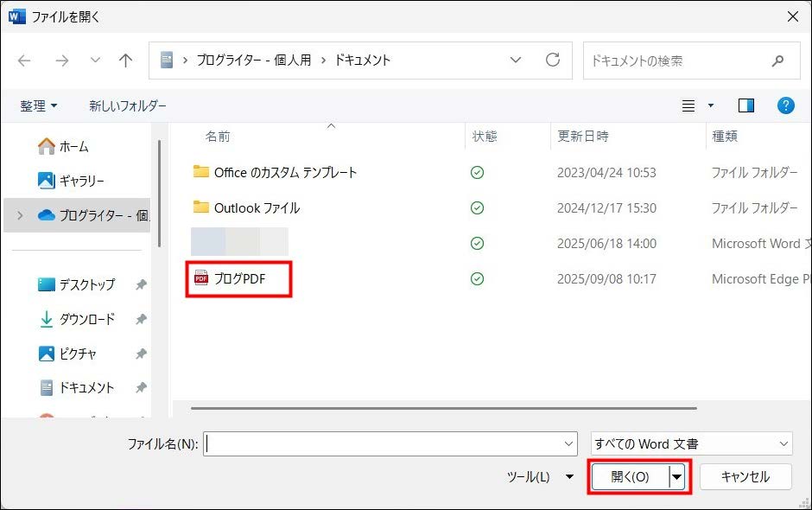Expand the プログライター tree item in sidebar
812x510 pixels.
tap(21, 215)
